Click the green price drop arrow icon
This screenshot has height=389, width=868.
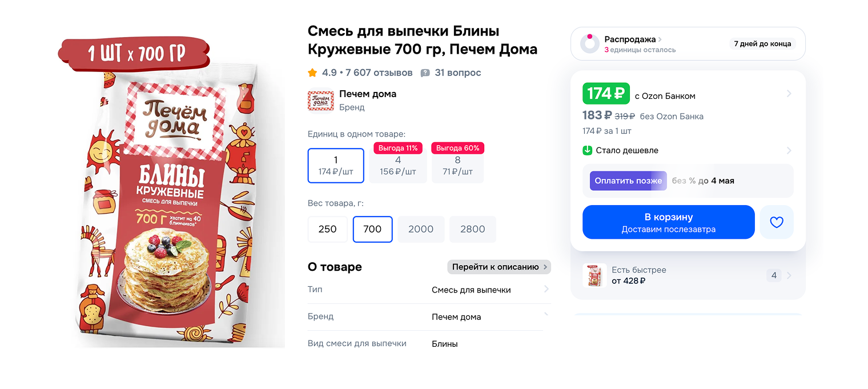pos(588,150)
